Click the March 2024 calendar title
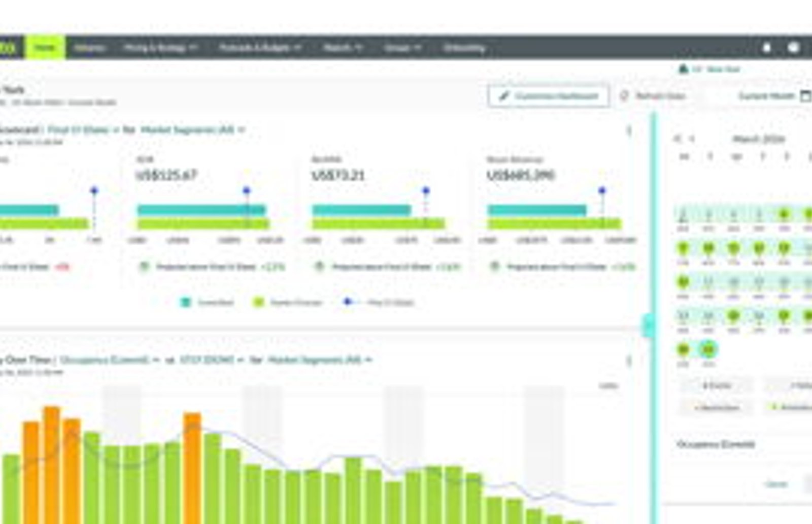The image size is (812, 524). 759,139
